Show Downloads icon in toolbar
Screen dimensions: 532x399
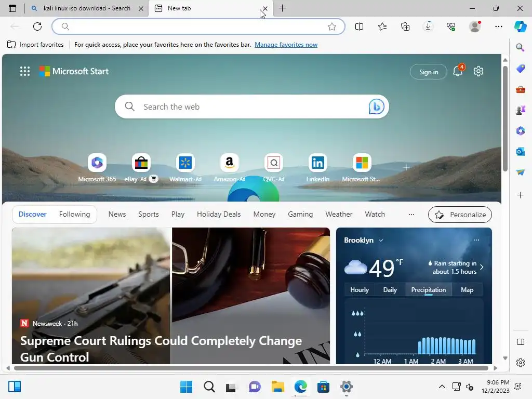[428, 26]
